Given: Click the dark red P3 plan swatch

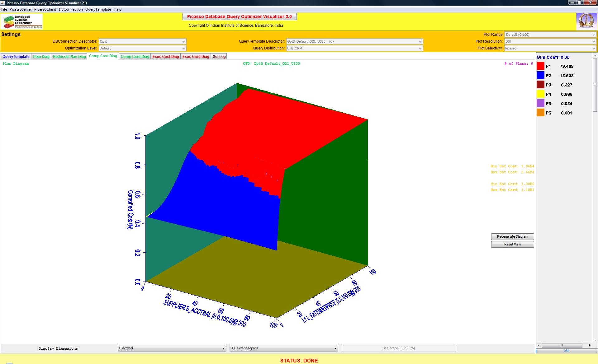Looking at the screenshot, I should tap(540, 85).
